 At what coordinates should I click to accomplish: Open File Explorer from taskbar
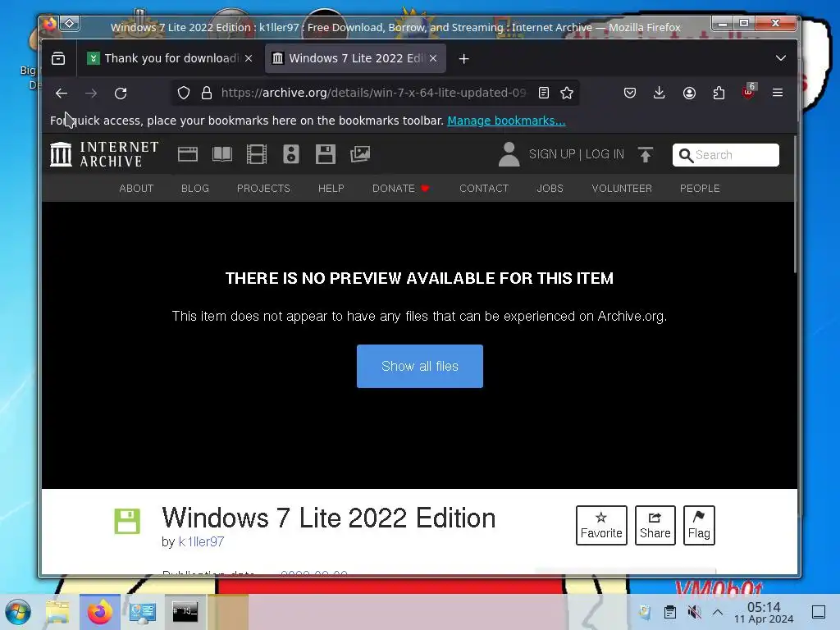[57, 612]
